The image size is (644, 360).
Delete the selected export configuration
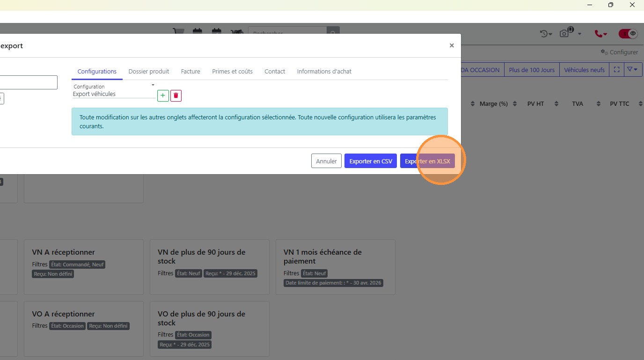tap(176, 96)
